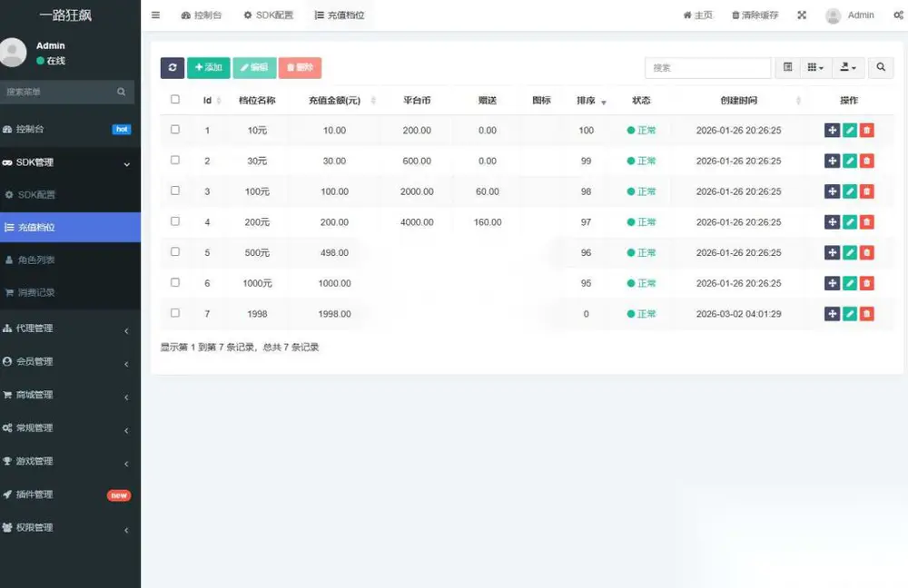This screenshot has height=588, width=908.
Task: Click the drag-sort icon for row 500元
Action: pos(832,253)
